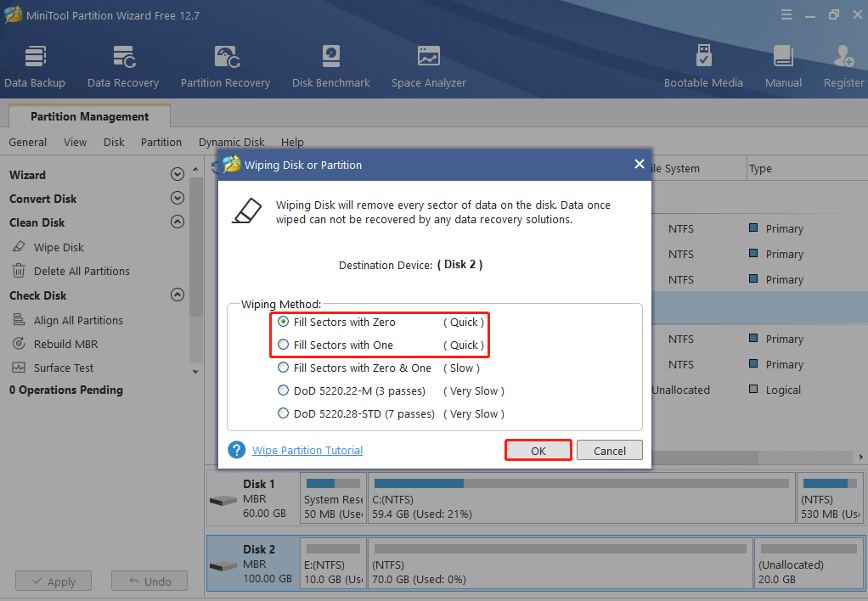Click Delete All Partitions trash icon

tap(19, 271)
